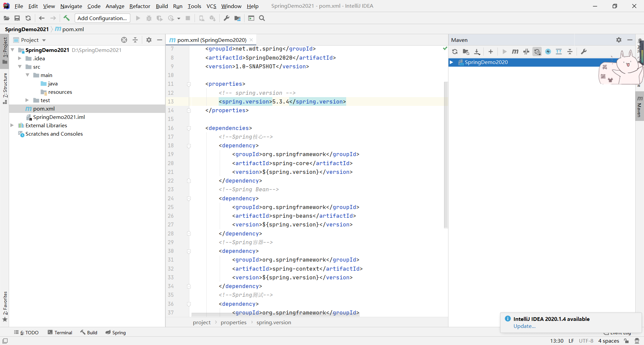The height and width of the screenshot is (345, 644).
Task: Click the horizontal scrollbar in the editor
Action: point(275,315)
